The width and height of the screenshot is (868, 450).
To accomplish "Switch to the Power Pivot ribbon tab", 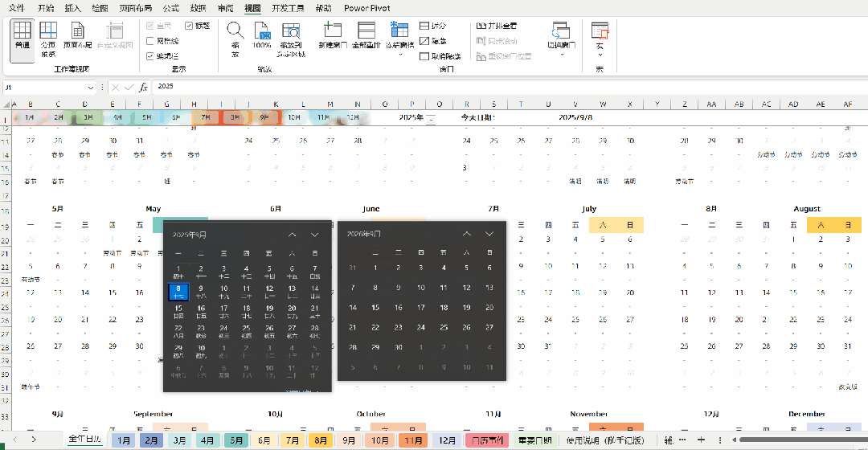I will [367, 8].
